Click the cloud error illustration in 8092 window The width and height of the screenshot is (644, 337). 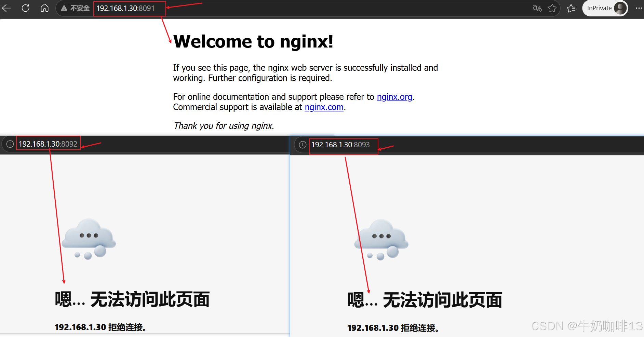coord(89,239)
